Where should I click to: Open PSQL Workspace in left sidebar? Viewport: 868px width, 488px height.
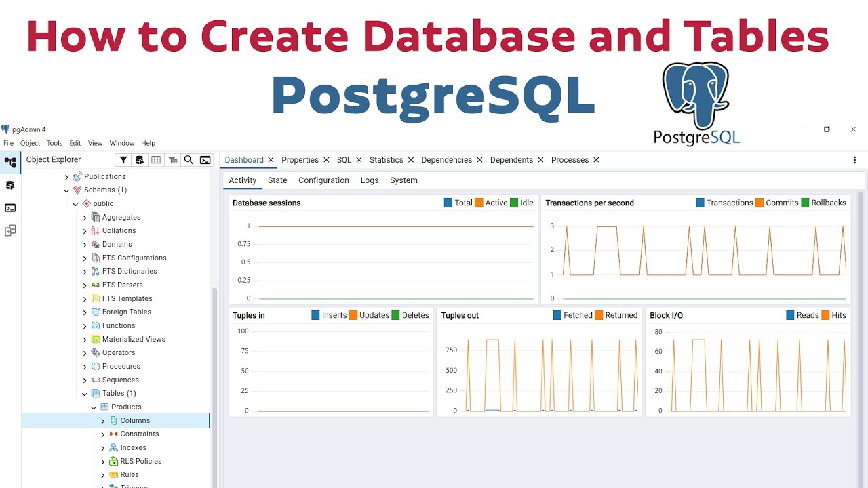point(10,208)
